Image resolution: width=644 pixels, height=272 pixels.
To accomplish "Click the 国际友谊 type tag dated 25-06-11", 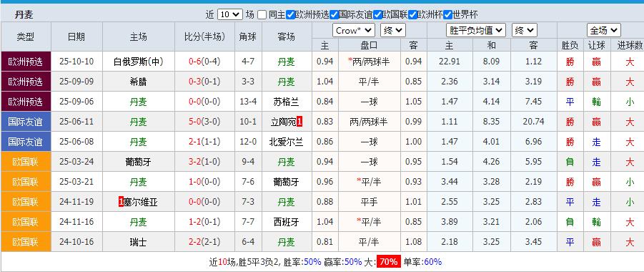I will (26, 122).
